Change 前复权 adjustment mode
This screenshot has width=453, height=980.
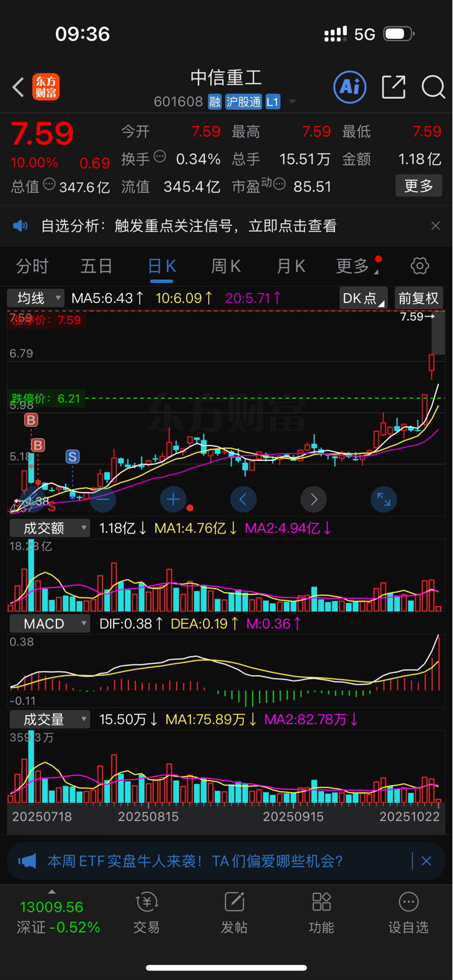click(x=418, y=298)
